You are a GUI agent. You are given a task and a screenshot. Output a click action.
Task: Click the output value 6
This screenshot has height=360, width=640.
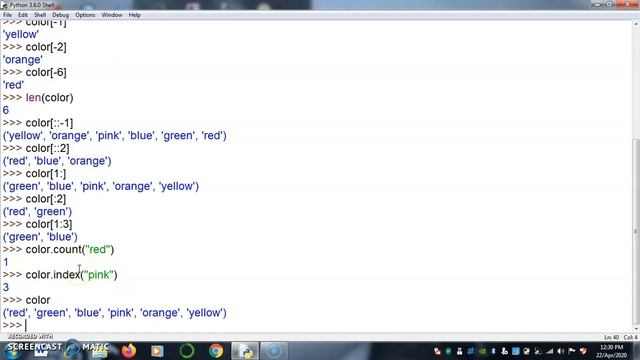point(6,110)
